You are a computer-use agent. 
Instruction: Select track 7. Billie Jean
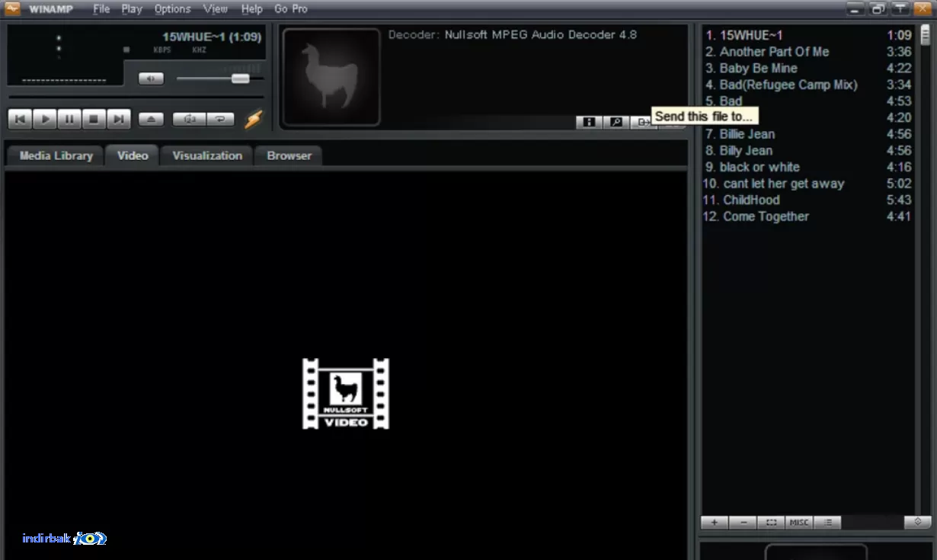pyautogui.click(x=807, y=134)
